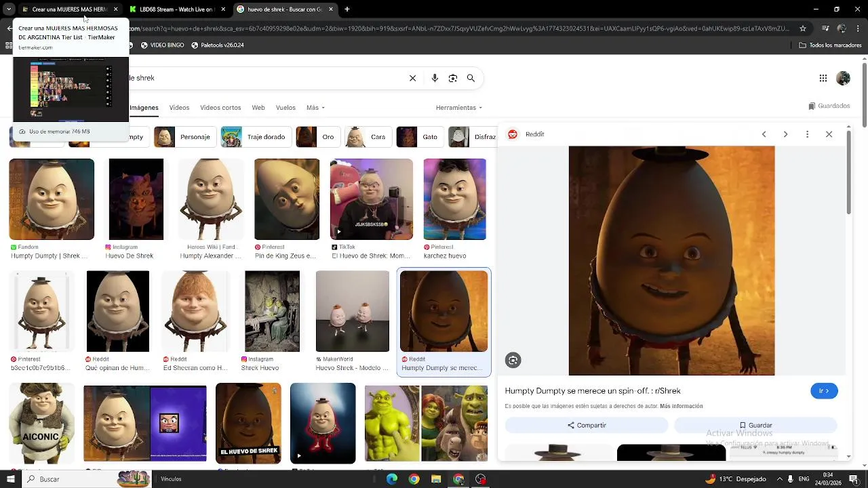Open the Google apps grid
This screenshot has height=488, width=868.
823,78
